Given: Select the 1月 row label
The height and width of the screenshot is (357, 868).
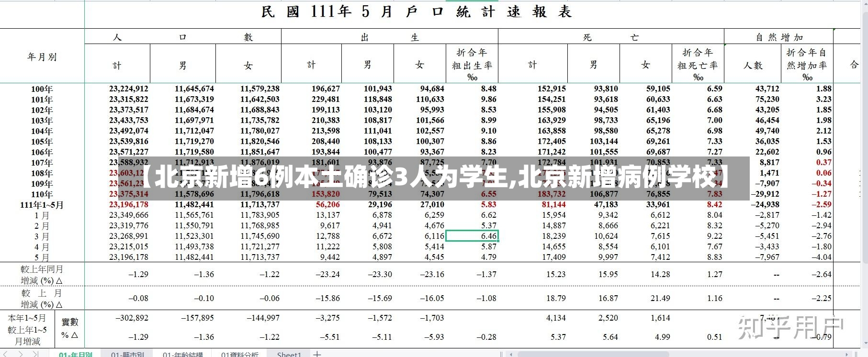Looking at the screenshot, I should point(42,215).
